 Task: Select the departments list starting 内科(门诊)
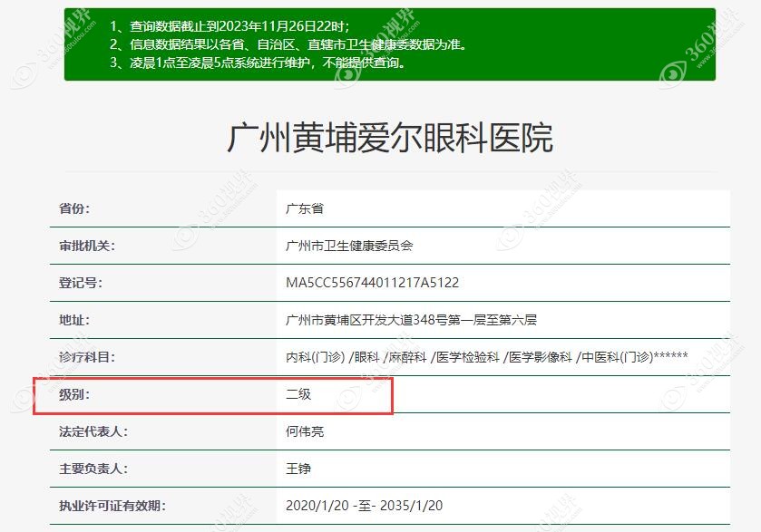[x=487, y=357]
